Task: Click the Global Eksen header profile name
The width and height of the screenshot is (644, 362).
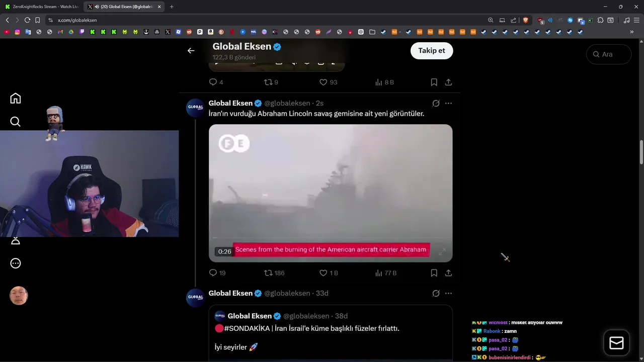Action: (x=242, y=46)
